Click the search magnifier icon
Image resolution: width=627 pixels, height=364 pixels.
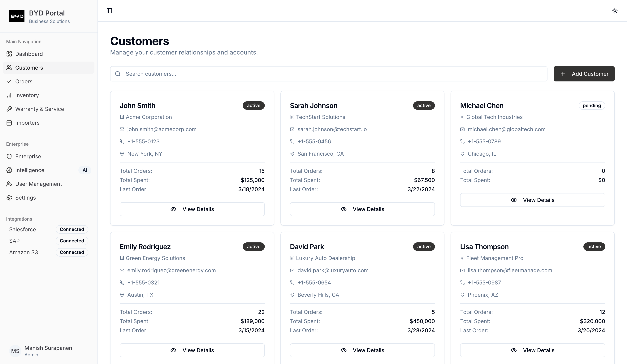pos(118,74)
